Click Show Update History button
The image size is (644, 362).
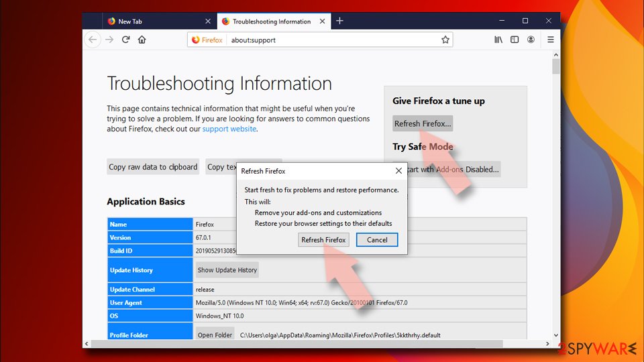[x=227, y=270]
